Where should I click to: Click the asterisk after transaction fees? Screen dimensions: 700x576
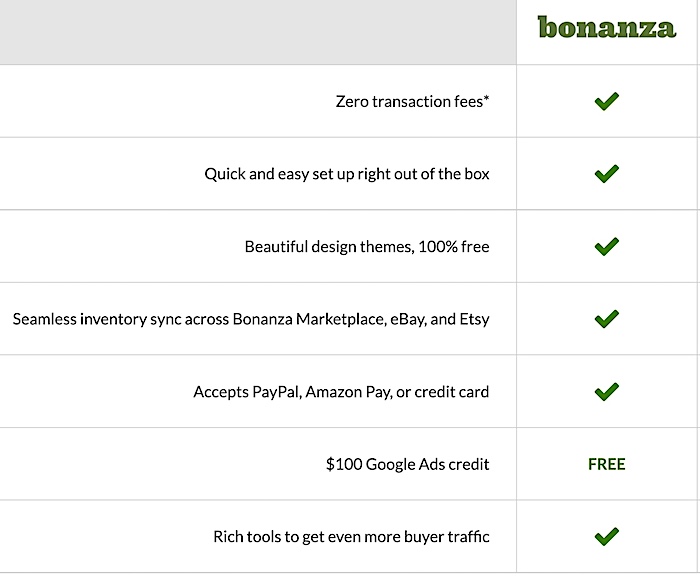(486, 98)
